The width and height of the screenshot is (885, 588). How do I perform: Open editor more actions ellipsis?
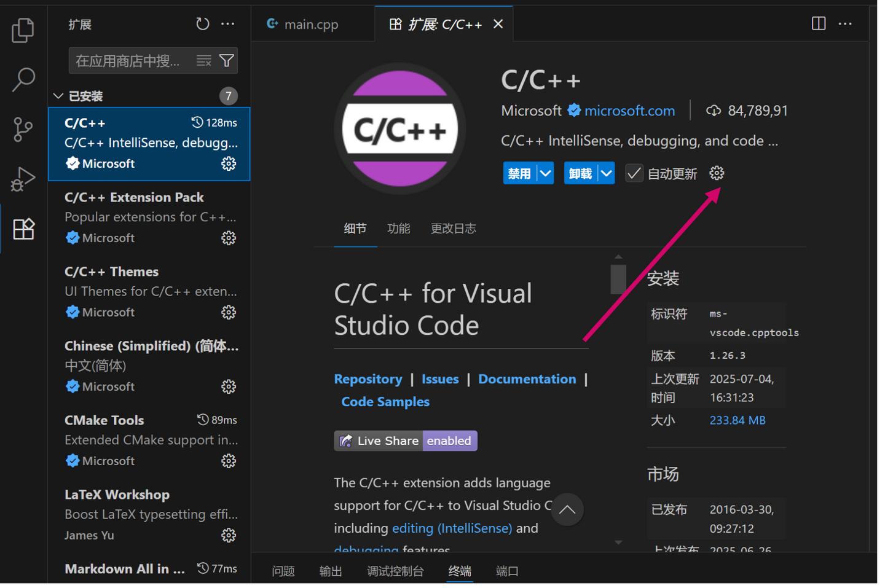click(845, 23)
